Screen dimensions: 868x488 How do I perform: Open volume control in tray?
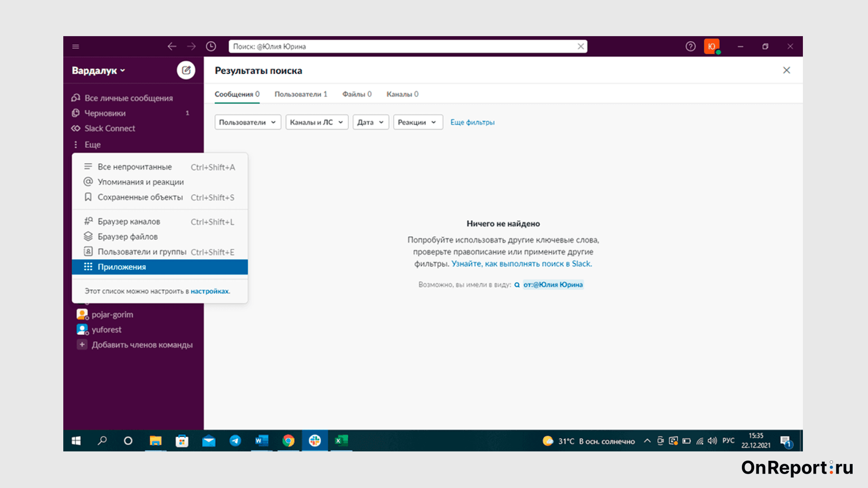tap(712, 441)
